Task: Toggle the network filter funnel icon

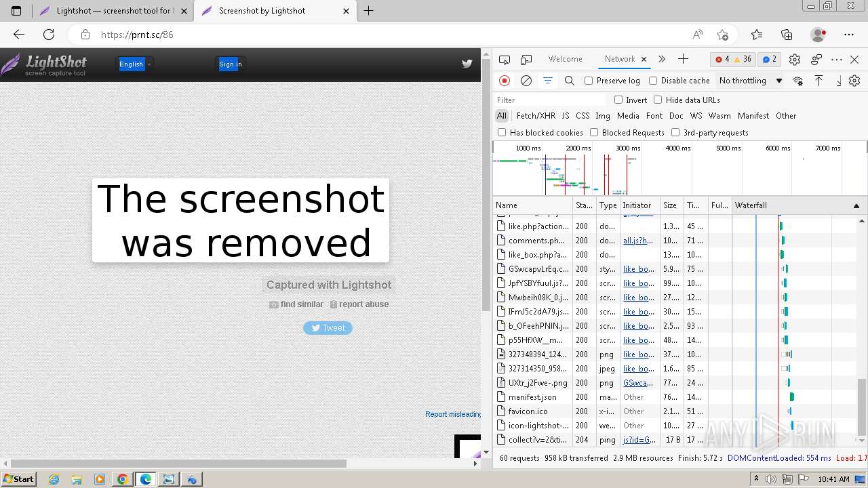Action: pyautogui.click(x=548, y=81)
